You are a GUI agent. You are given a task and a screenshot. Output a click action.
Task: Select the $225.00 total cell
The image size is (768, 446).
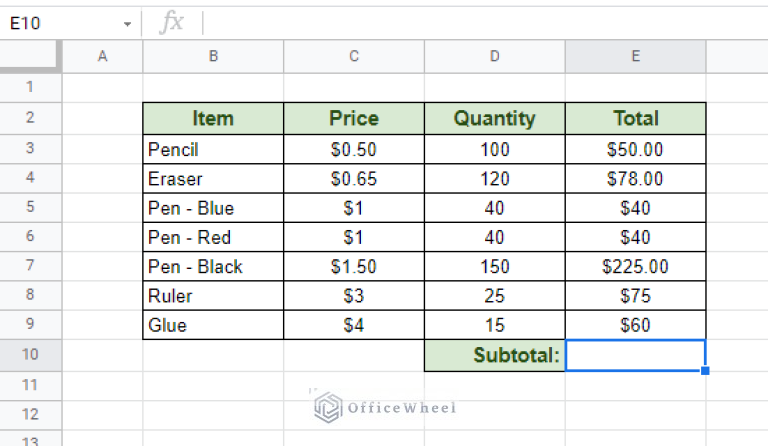636,267
